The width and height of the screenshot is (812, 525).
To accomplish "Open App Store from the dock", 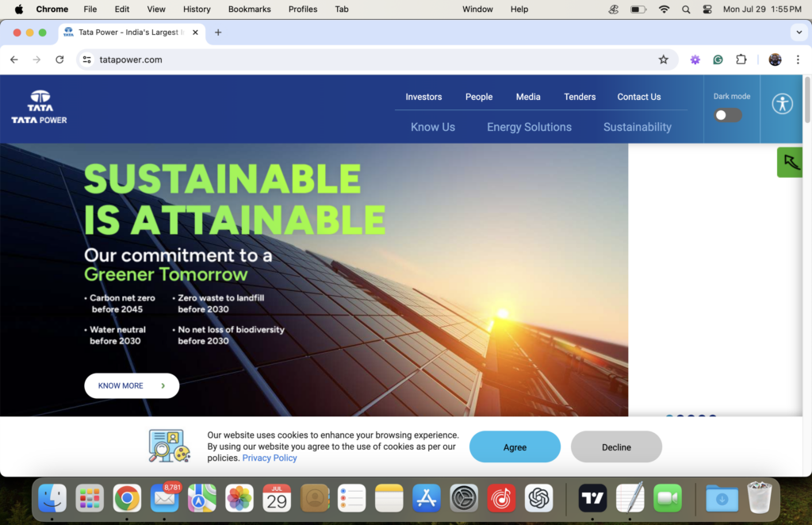I will 426,499.
